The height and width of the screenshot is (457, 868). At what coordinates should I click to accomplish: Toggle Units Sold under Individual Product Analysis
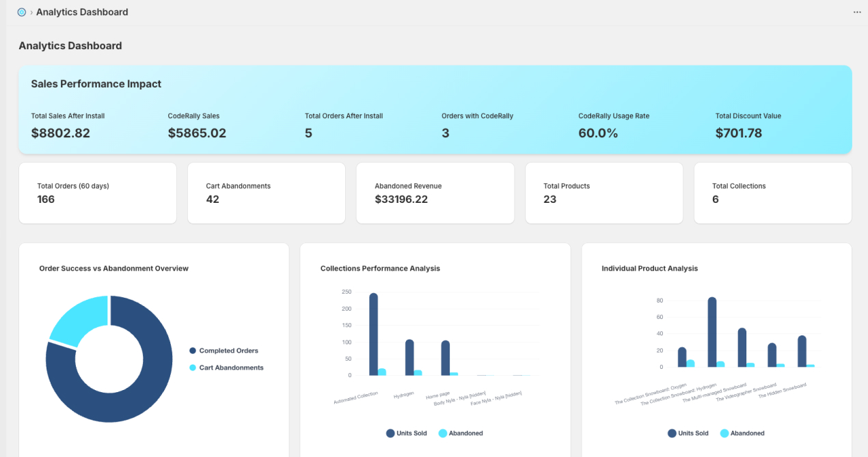point(688,433)
